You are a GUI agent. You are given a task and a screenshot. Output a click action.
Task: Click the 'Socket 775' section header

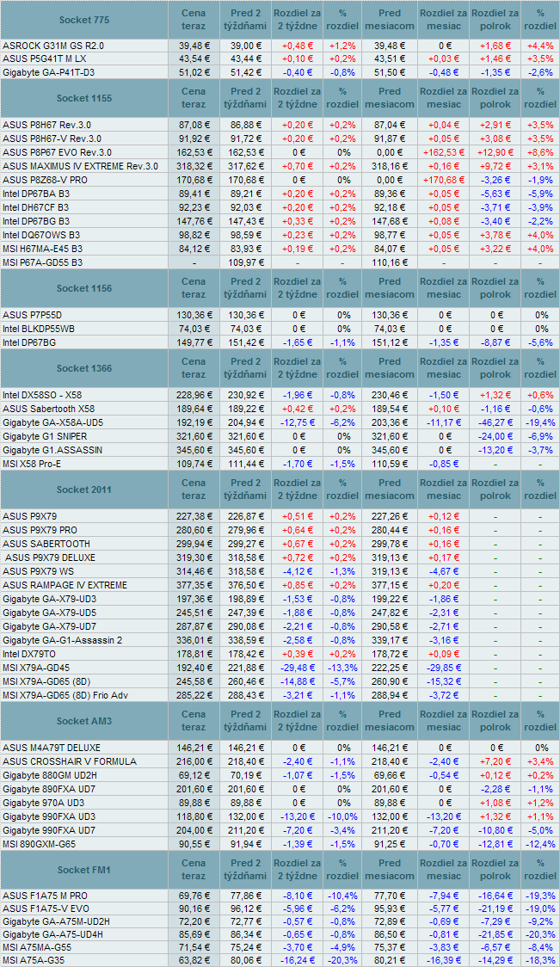[84, 20]
